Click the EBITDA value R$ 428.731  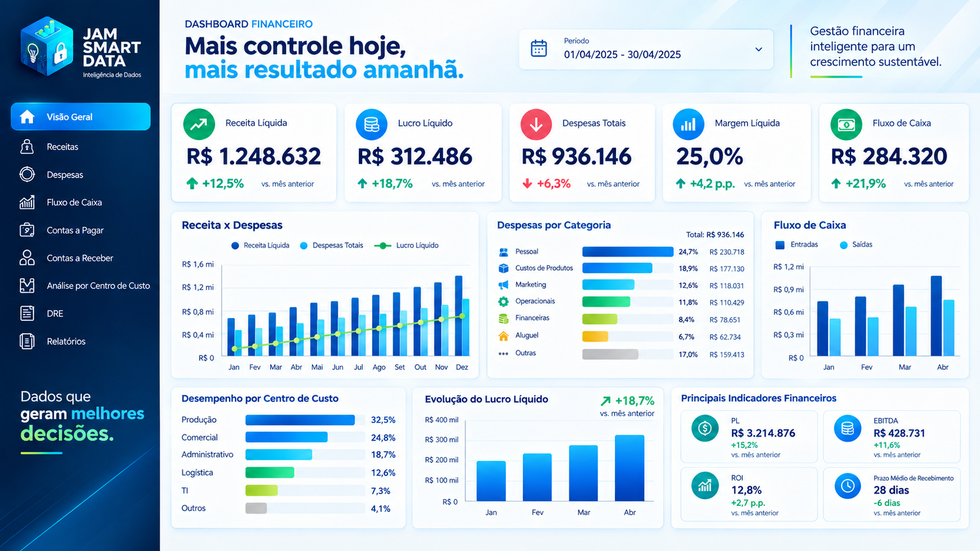pyautogui.click(x=899, y=433)
